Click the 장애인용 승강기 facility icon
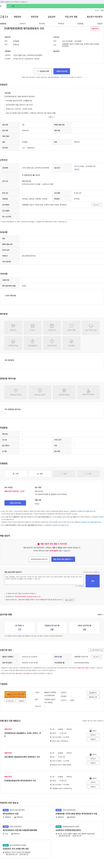Viewport: 104px width, 868px height. 40,392
